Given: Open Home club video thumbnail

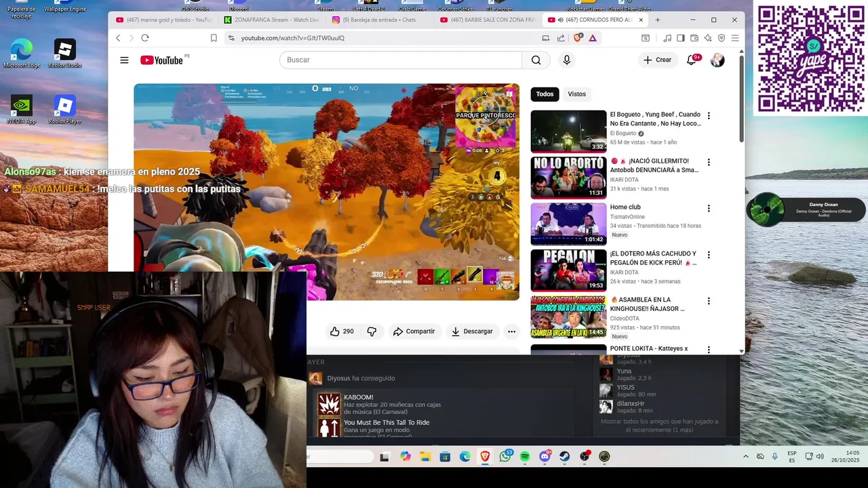Looking at the screenshot, I should click(x=568, y=224).
